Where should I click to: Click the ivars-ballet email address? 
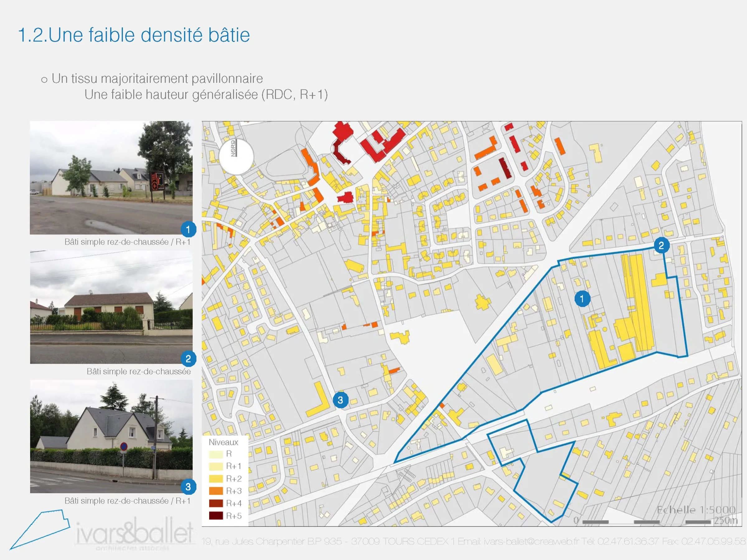531,541
